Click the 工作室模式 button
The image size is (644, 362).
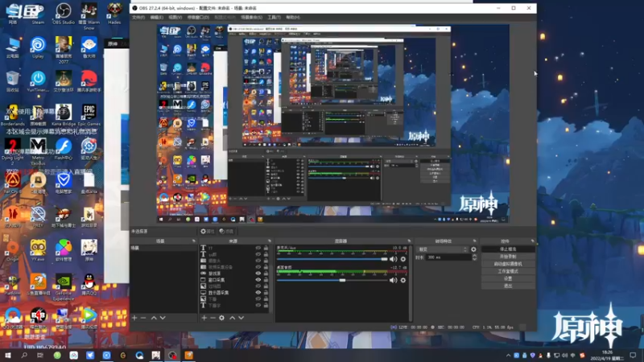[x=508, y=271]
